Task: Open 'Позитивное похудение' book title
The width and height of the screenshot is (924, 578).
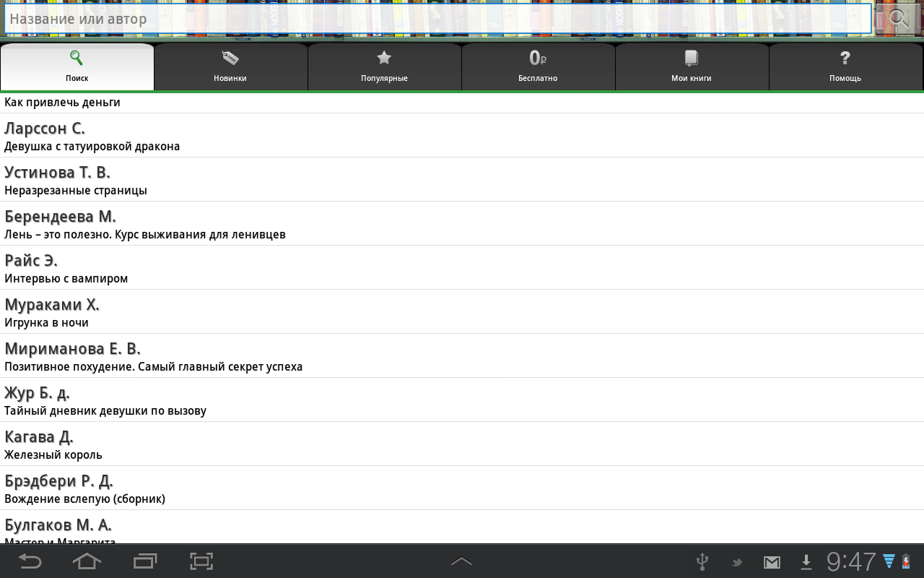Action: 154,367
